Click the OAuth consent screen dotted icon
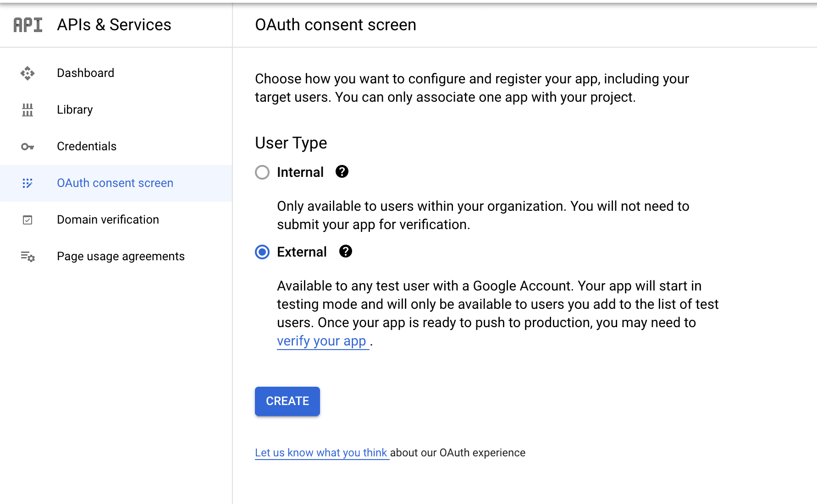The image size is (817, 504). pos(28,183)
